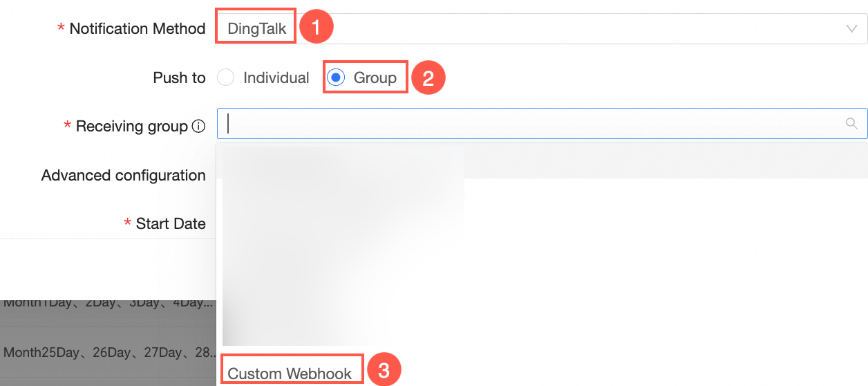Click the Advanced configuration label
Viewport: 868px width, 386px height.
123,176
